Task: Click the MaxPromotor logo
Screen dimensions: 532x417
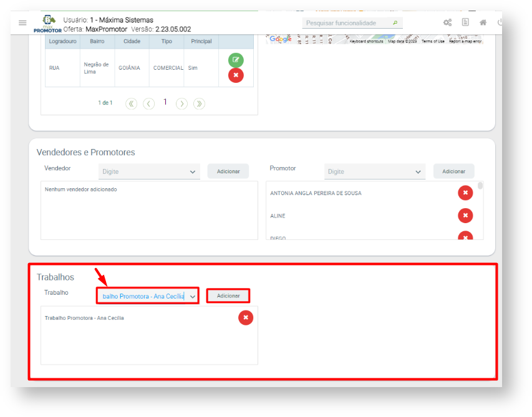Action: [x=47, y=24]
